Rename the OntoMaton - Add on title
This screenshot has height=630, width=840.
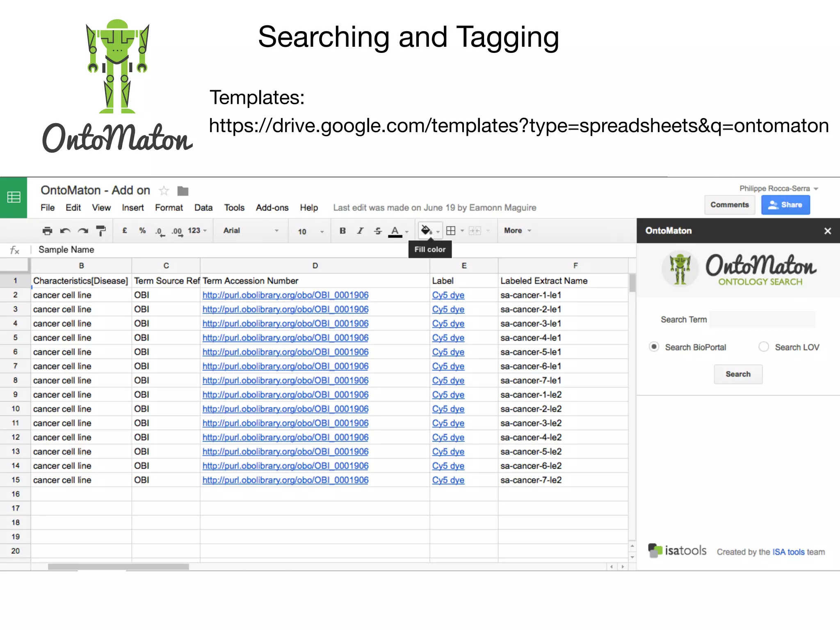(x=95, y=190)
